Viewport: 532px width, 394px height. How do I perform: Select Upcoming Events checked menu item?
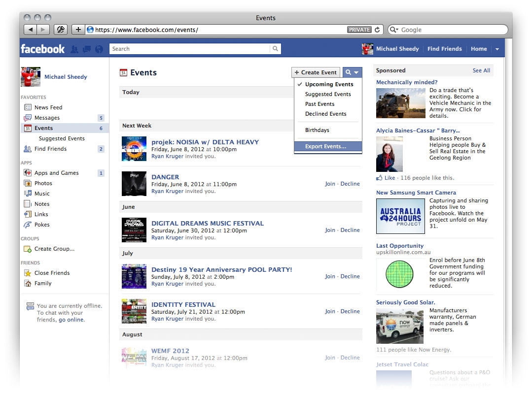[328, 84]
